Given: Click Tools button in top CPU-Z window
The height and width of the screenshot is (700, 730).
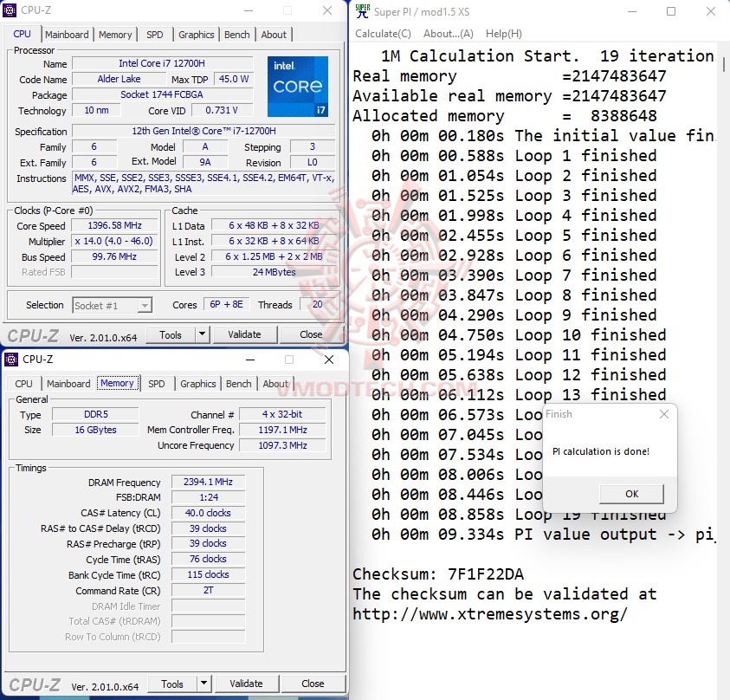Looking at the screenshot, I should (x=171, y=335).
